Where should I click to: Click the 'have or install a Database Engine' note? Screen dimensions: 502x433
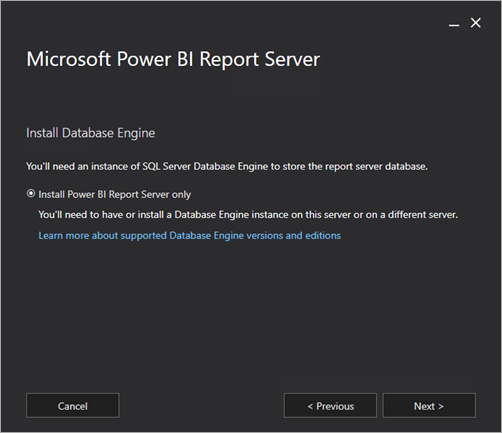click(x=248, y=215)
